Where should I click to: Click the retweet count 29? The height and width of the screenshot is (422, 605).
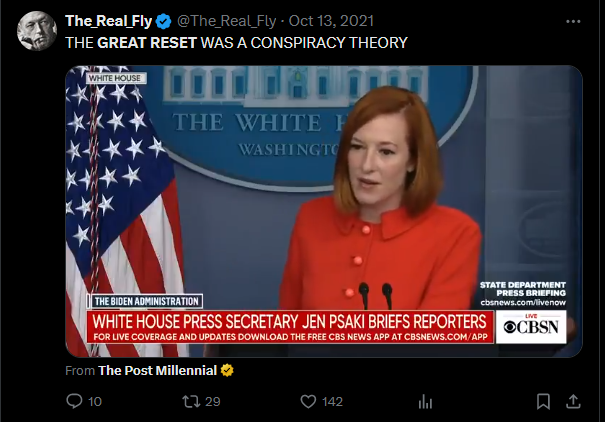tap(213, 402)
